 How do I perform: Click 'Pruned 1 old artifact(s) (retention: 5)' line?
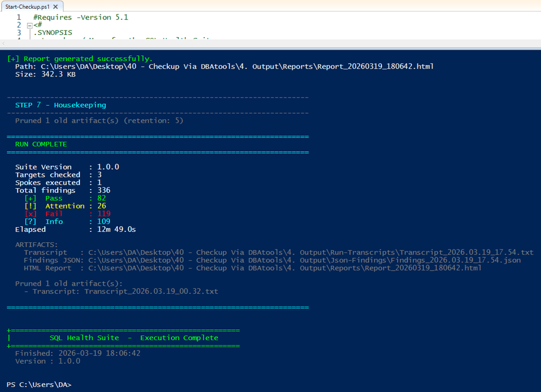pos(99,121)
